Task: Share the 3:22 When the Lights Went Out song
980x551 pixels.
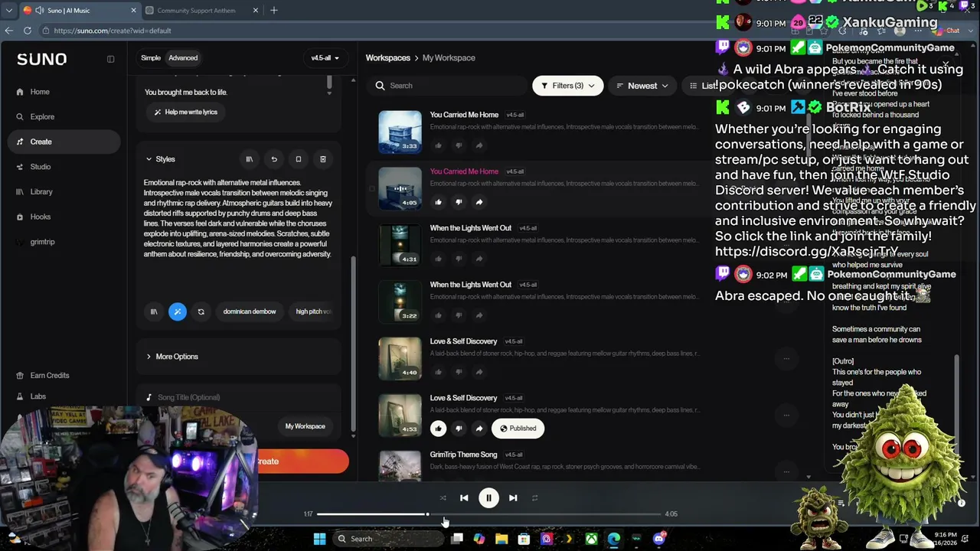Action: coord(479,315)
